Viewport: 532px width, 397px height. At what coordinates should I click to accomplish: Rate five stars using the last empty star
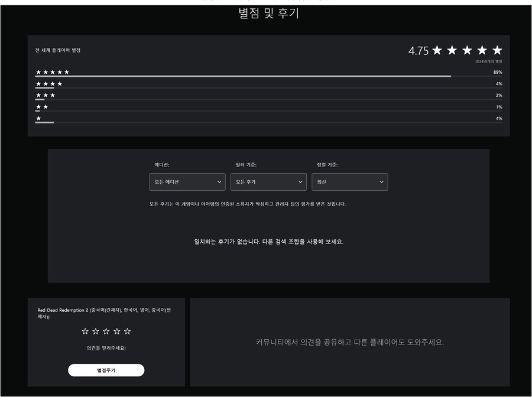point(128,331)
